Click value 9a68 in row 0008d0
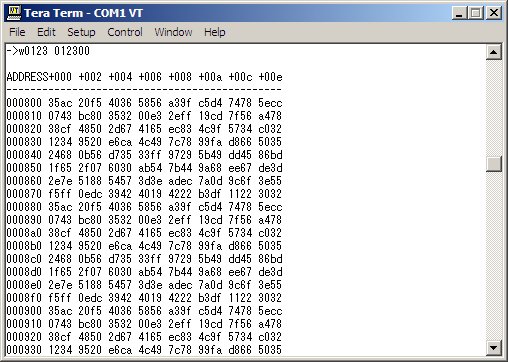This screenshot has height=362, width=508. pos(210,272)
